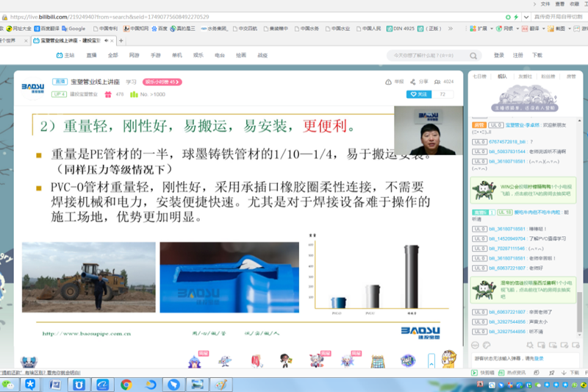This screenshot has height=392, width=588.
Task: Click the BAOSU streamer avatar logo
Action: coord(33,88)
